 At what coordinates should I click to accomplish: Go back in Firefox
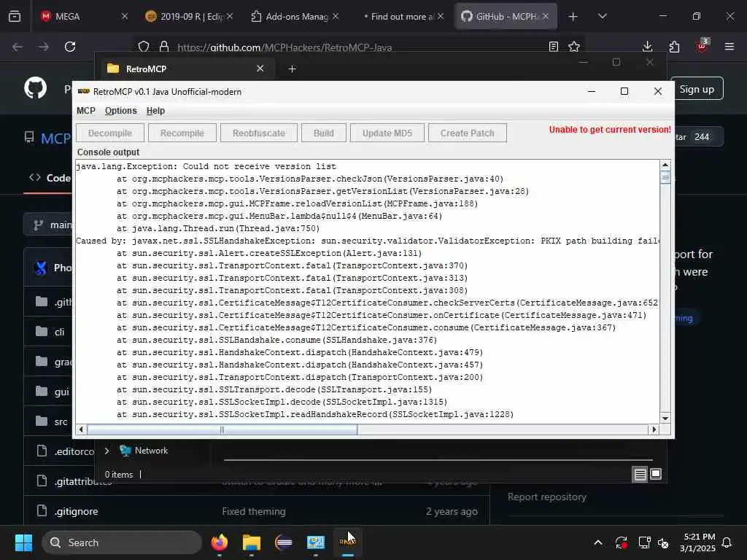click(x=18, y=47)
